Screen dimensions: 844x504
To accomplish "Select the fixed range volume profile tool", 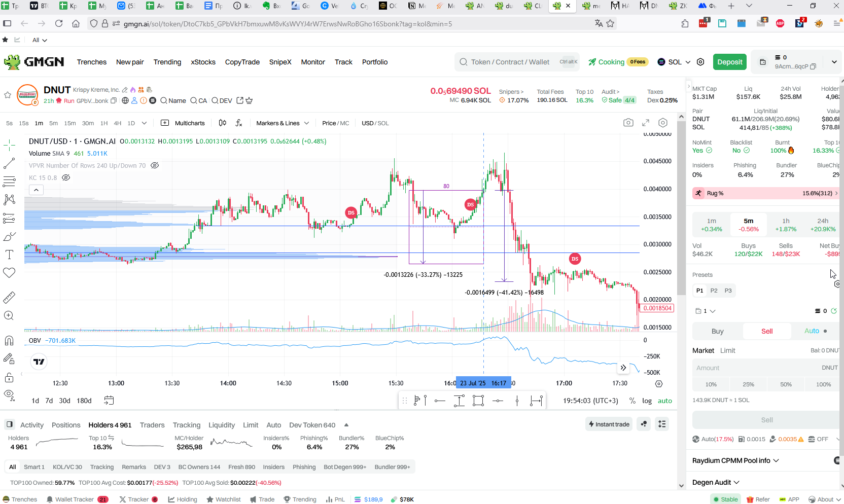I will point(420,401).
